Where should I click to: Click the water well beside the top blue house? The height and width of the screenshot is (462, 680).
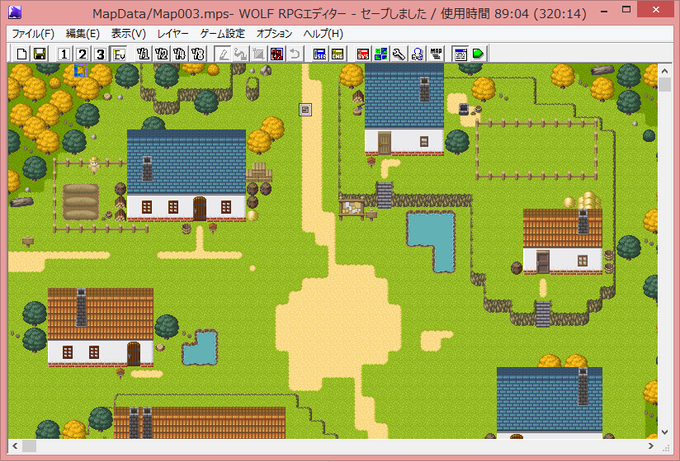coord(463,109)
